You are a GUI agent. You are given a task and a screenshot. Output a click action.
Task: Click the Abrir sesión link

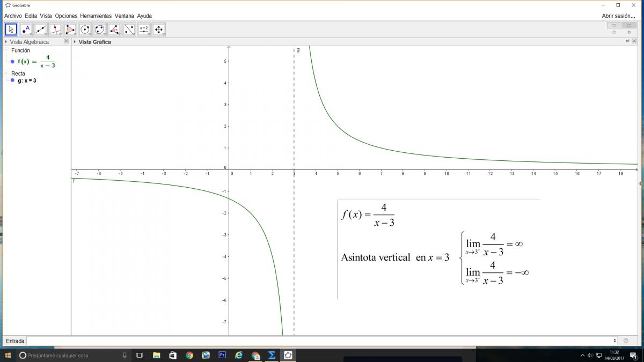pyautogui.click(x=618, y=16)
